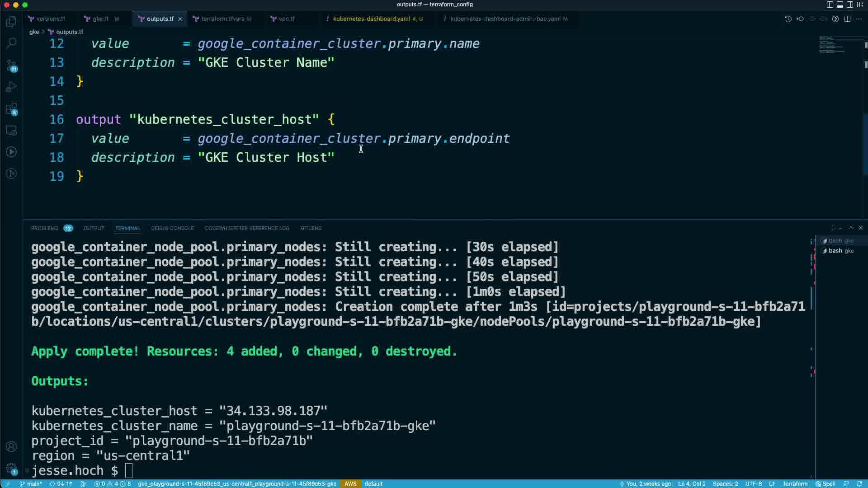Open the new terminal launch profile dropdown
The width and height of the screenshot is (868, 488).
[840, 228]
